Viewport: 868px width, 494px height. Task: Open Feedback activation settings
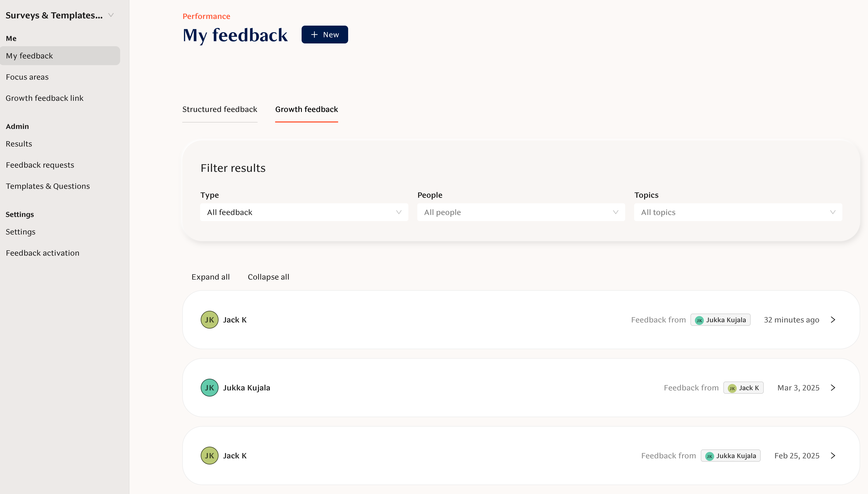pyautogui.click(x=42, y=253)
